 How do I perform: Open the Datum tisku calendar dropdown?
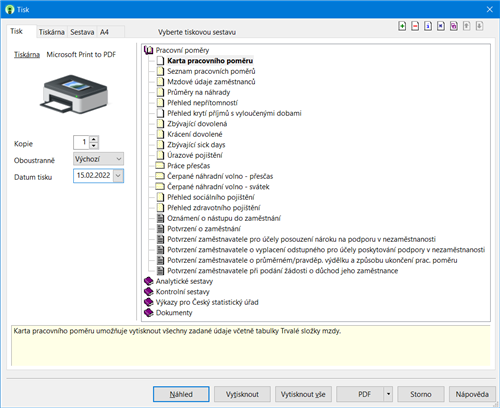point(118,176)
